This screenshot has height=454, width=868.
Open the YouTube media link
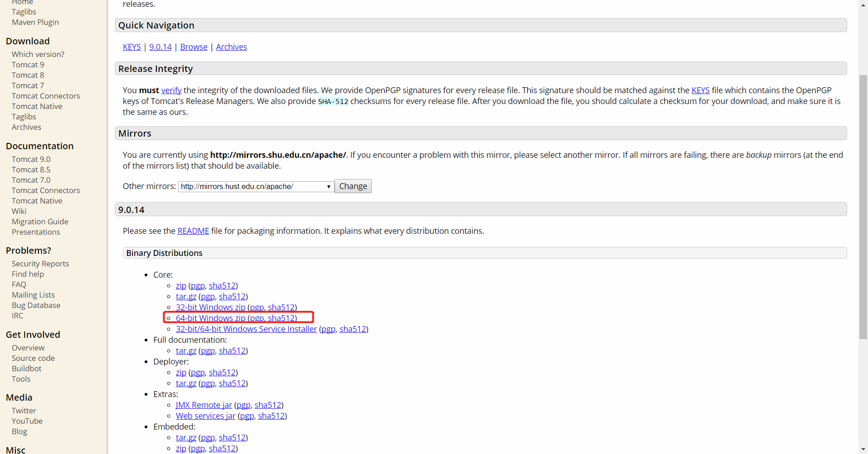[x=27, y=421]
